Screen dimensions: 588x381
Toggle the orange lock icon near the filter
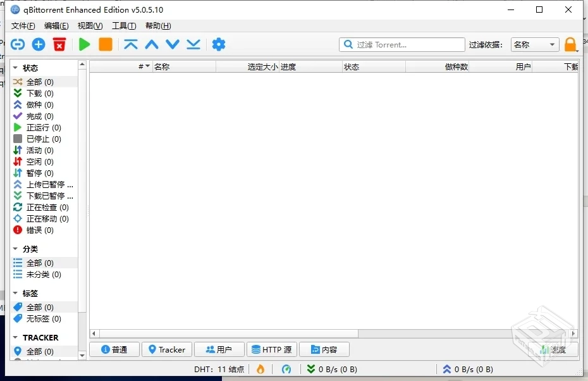(x=570, y=44)
